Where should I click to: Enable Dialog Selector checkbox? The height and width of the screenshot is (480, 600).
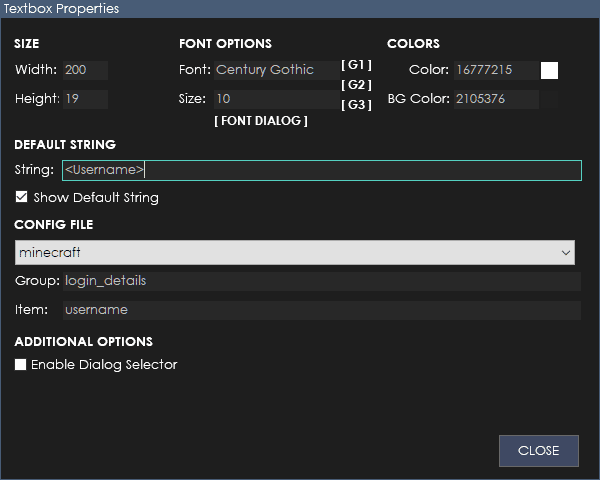(x=20, y=364)
